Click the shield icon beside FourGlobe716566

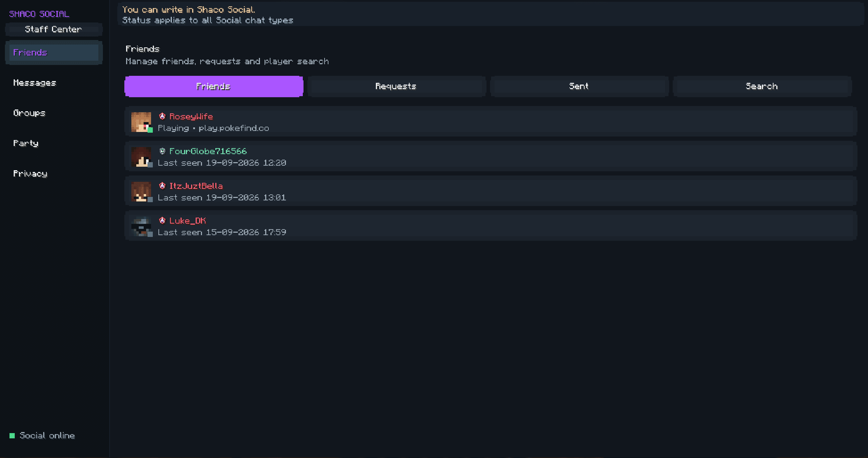click(x=162, y=151)
